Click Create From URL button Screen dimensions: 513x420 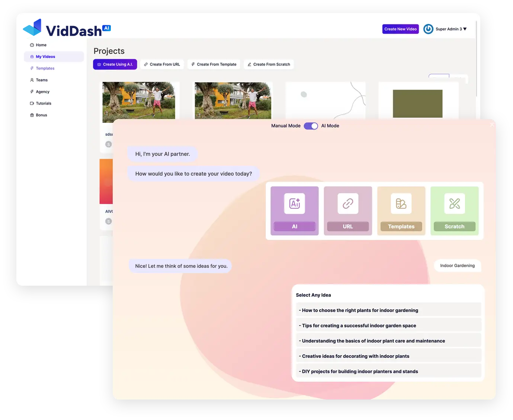(x=162, y=64)
